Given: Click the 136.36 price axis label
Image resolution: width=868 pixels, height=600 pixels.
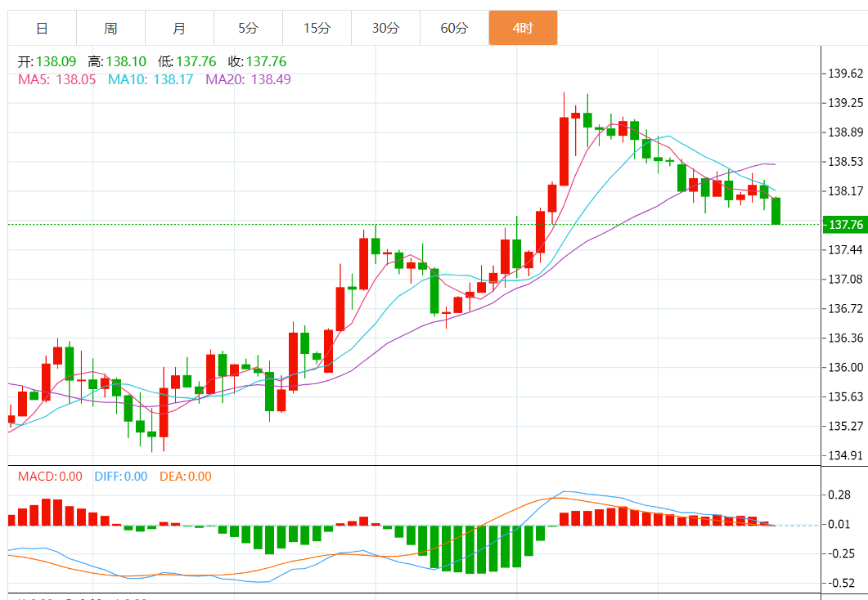Looking at the screenshot, I should [845, 338].
